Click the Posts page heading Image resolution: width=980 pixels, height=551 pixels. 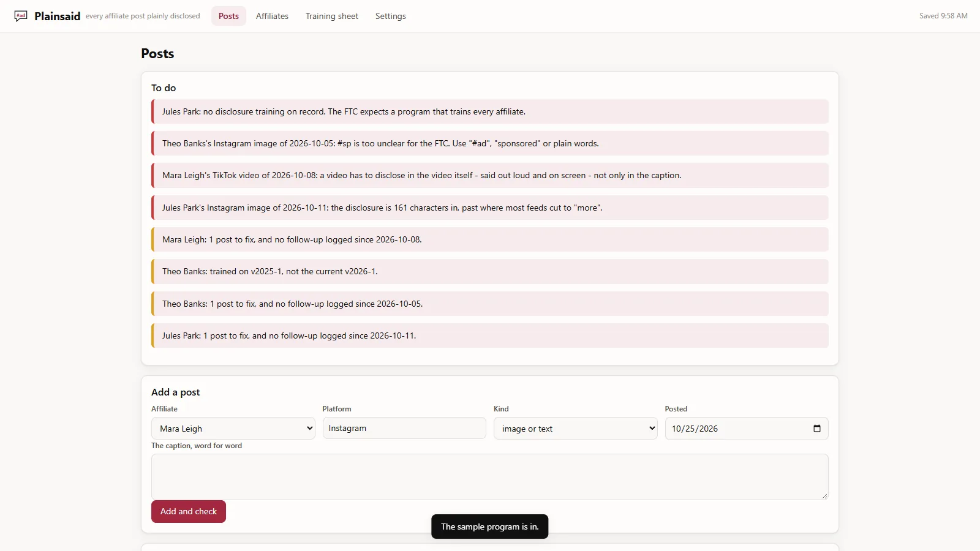tap(157, 53)
